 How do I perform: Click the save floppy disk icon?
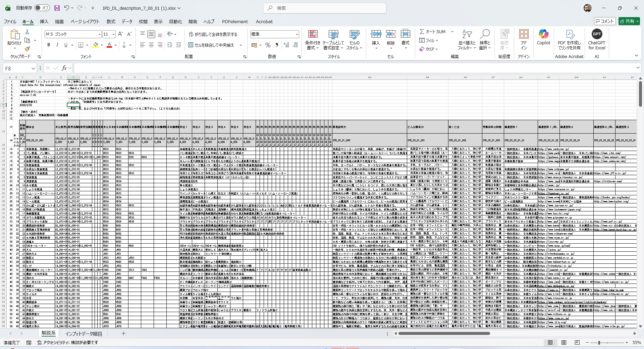pos(57,8)
